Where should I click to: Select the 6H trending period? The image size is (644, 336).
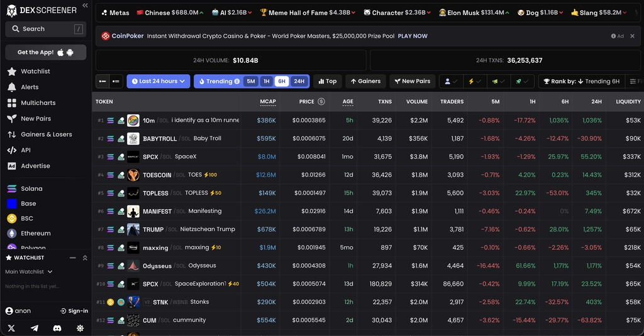tap(282, 81)
